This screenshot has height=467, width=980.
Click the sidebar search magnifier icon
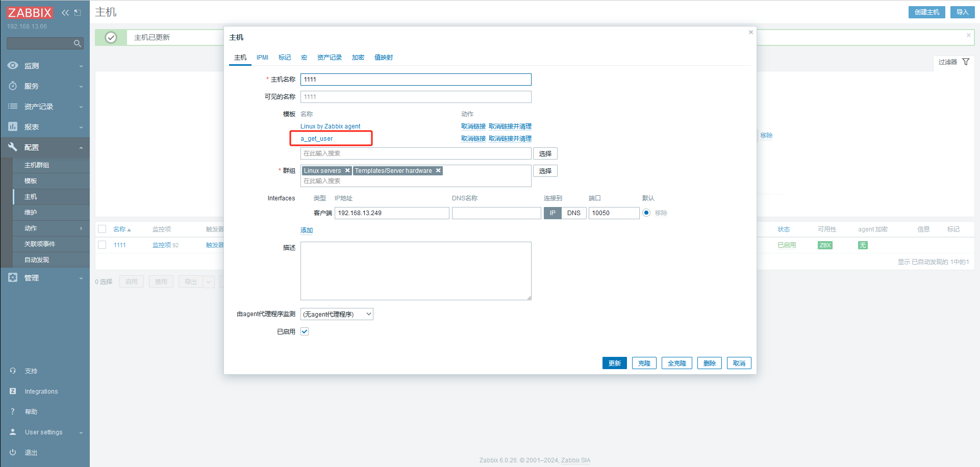tap(77, 44)
